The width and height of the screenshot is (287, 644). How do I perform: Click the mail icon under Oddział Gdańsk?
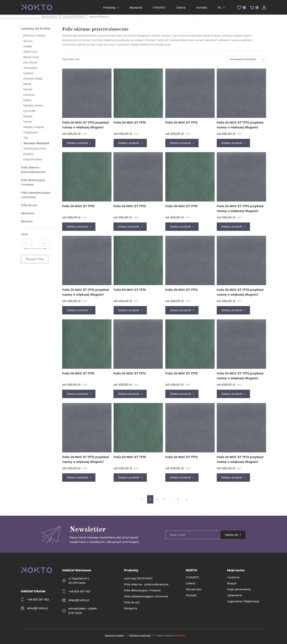pos(23,608)
